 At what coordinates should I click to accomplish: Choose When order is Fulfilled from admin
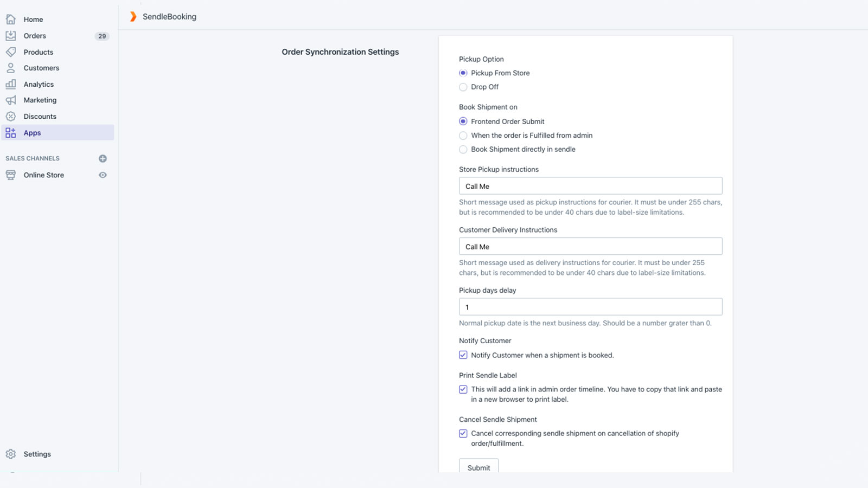463,136
